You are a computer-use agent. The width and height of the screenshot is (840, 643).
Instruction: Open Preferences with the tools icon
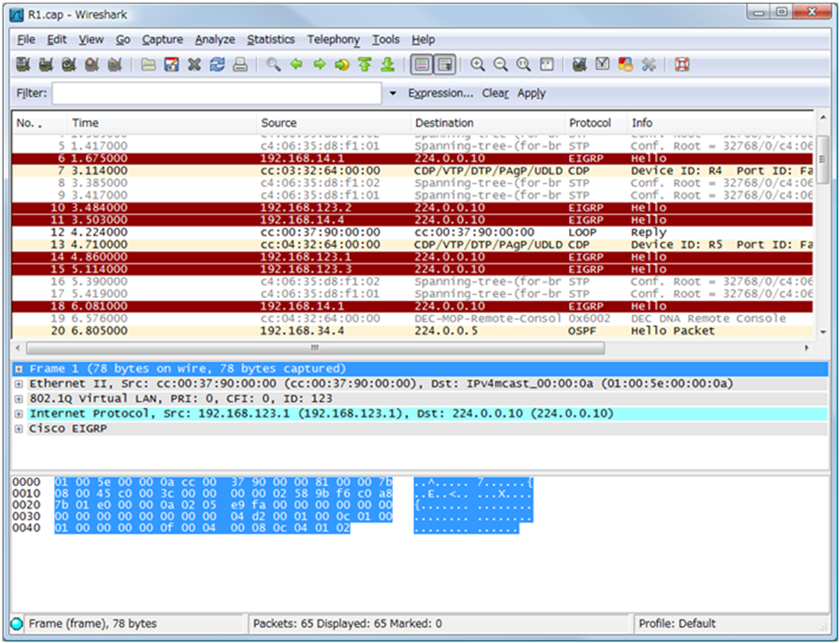point(649,65)
